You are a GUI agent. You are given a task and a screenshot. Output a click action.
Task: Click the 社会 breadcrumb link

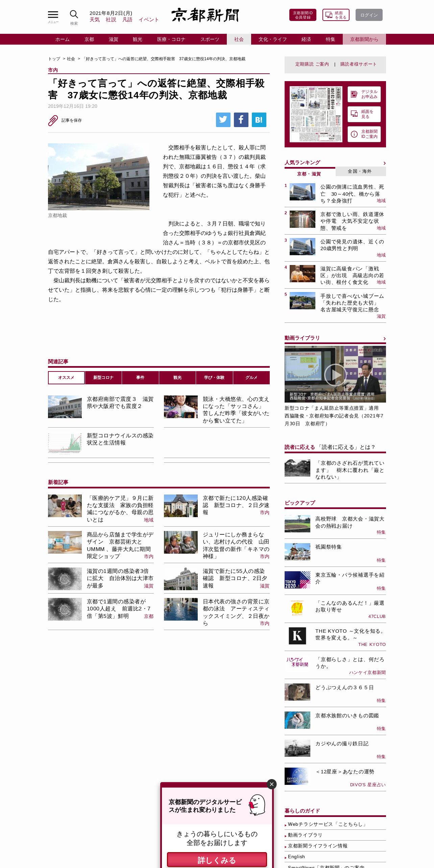(71, 59)
